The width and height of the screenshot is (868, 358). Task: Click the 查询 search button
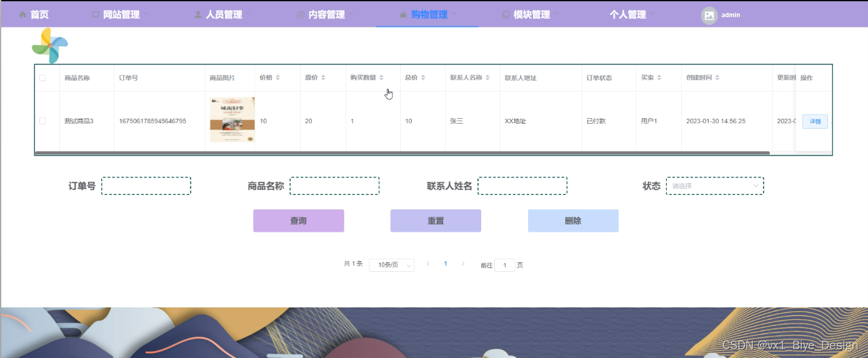299,221
